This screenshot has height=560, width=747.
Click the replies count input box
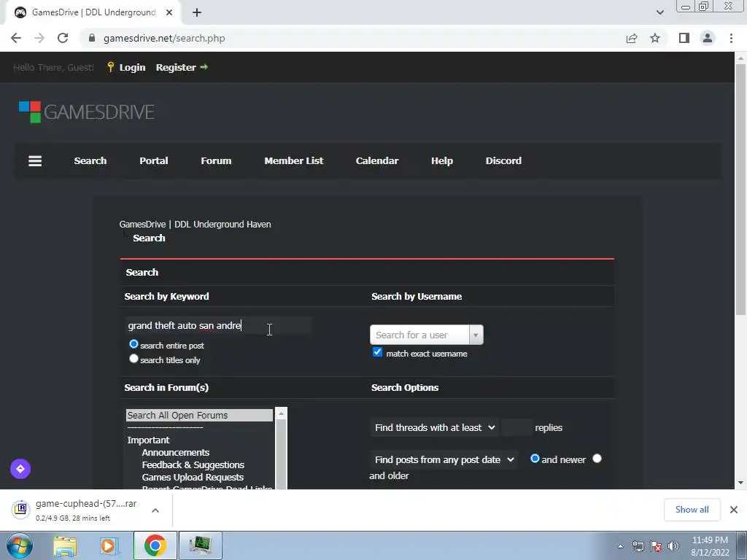tap(517, 427)
